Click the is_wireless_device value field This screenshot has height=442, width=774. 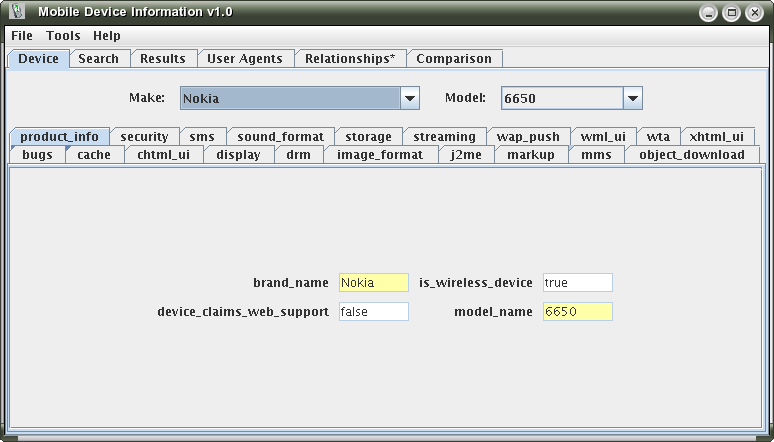click(577, 283)
